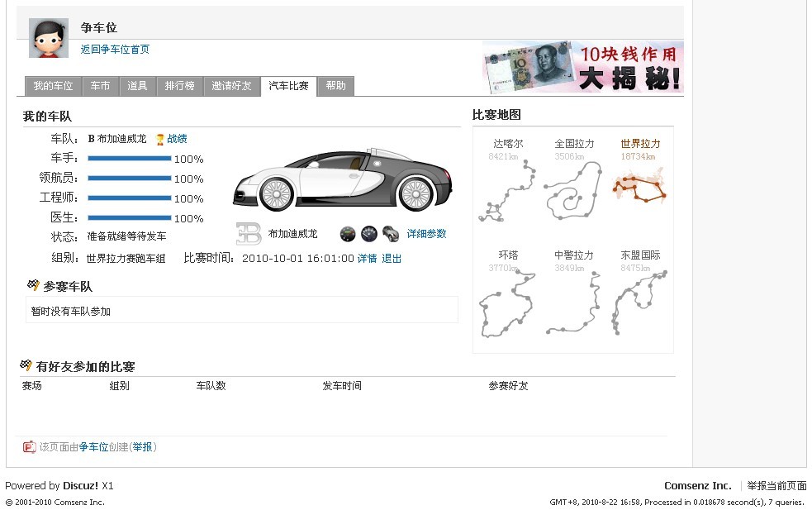Click the small gray car icon
Viewport: 812px width, 510px height.
point(391,234)
